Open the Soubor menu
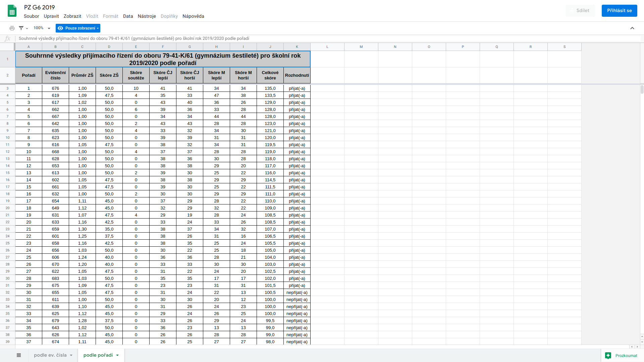 [x=31, y=16]
